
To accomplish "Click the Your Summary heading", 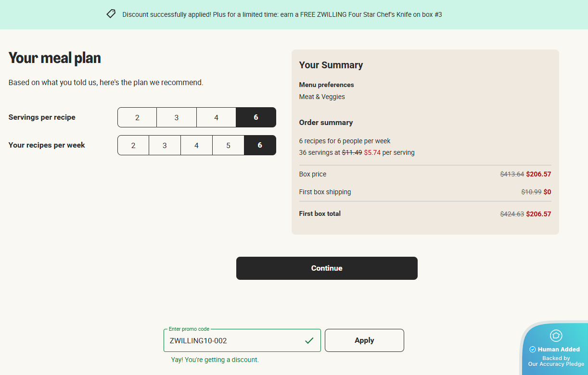I will tap(331, 65).
